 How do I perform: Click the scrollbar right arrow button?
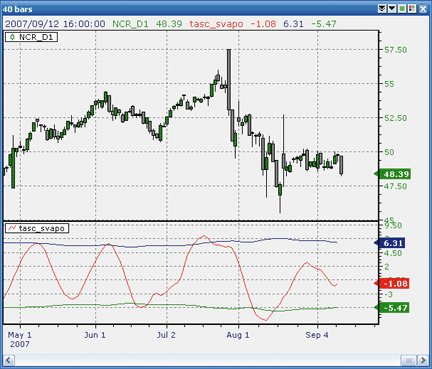point(423,360)
